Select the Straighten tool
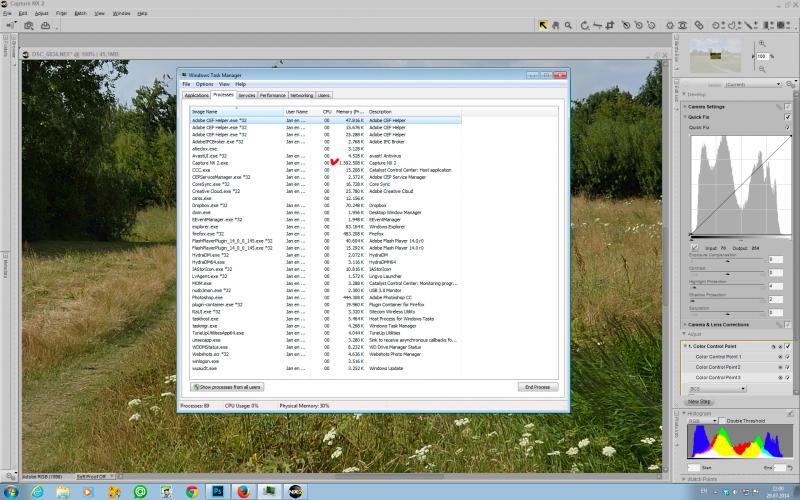Image resolution: width=800 pixels, height=500 pixels. point(597,25)
